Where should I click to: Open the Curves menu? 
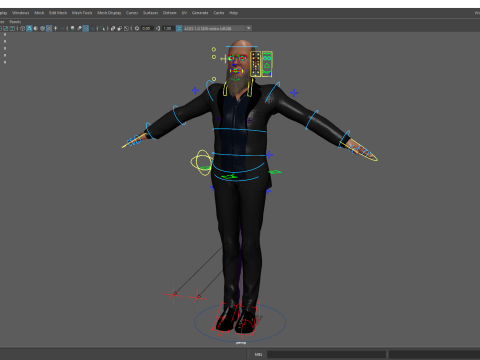pyautogui.click(x=132, y=13)
